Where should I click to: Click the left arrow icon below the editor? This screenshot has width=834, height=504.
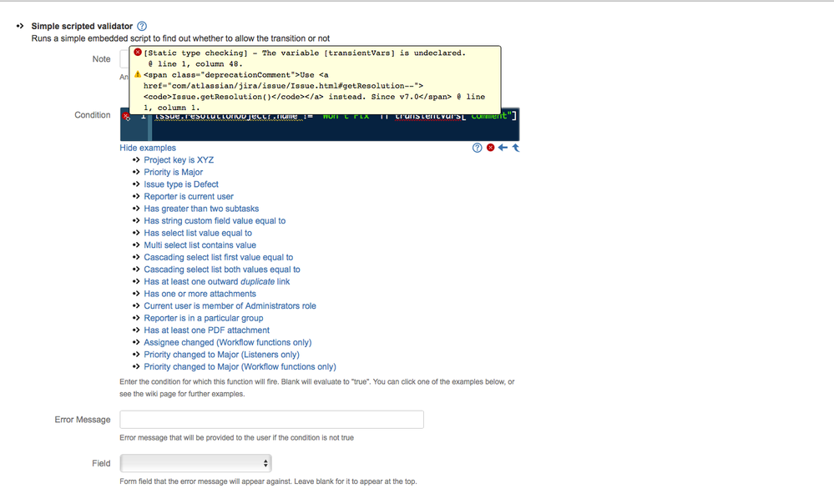click(x=503, y=147)
